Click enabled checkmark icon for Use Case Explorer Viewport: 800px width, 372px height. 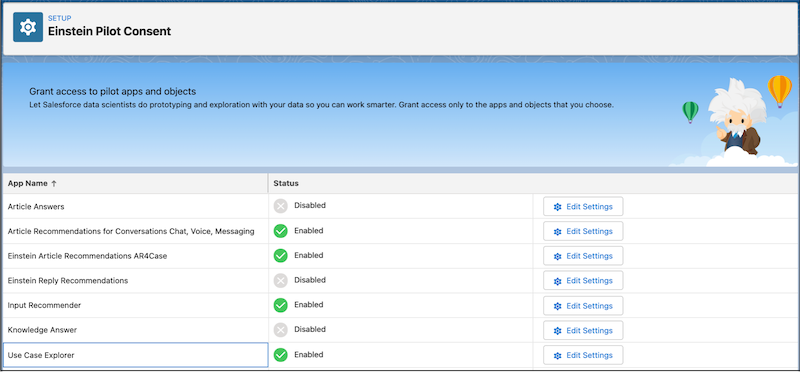[281, 355]
